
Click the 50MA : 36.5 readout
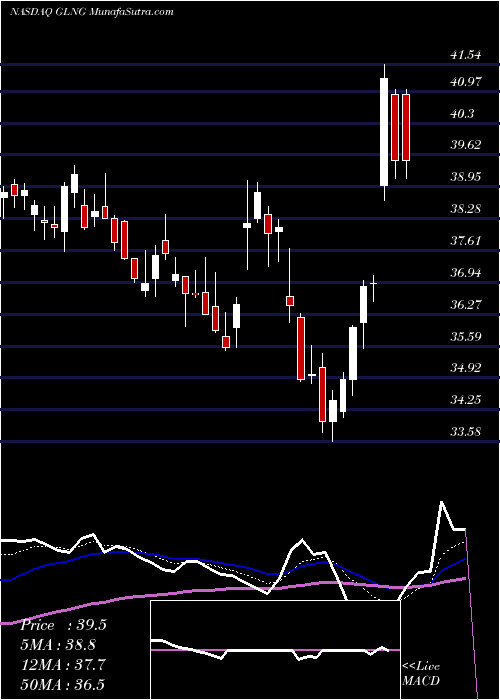click(x=63, y=684)
